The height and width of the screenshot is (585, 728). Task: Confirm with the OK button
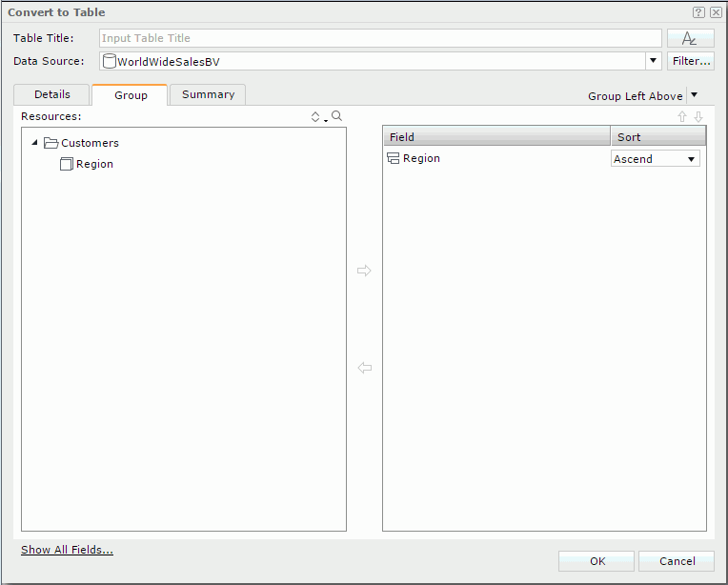[597, 561]
